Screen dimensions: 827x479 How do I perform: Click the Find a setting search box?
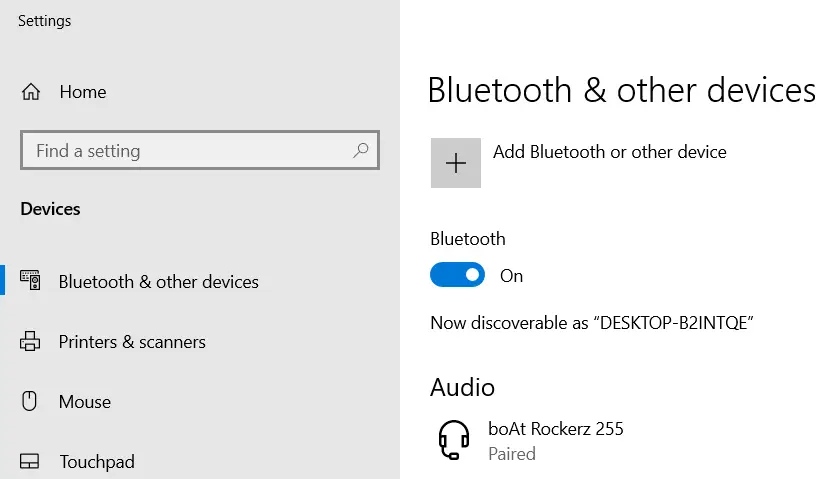[200, 150]
